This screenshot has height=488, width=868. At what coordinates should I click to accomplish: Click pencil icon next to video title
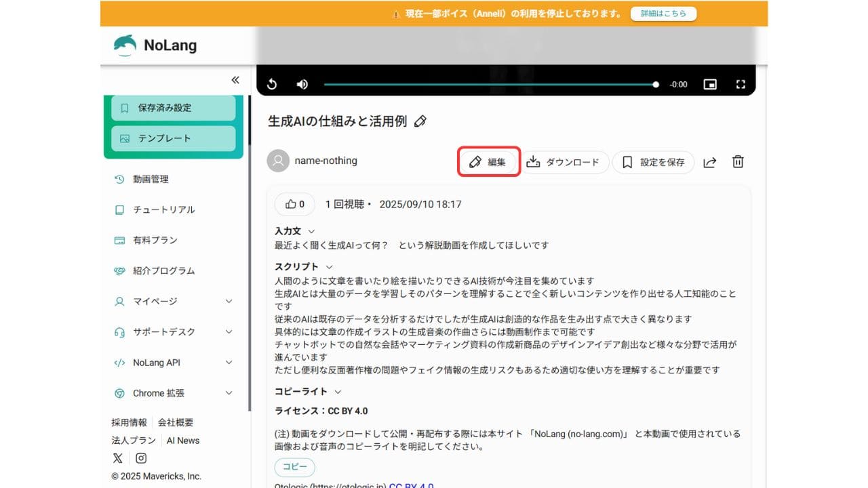[x=420, y=121]
